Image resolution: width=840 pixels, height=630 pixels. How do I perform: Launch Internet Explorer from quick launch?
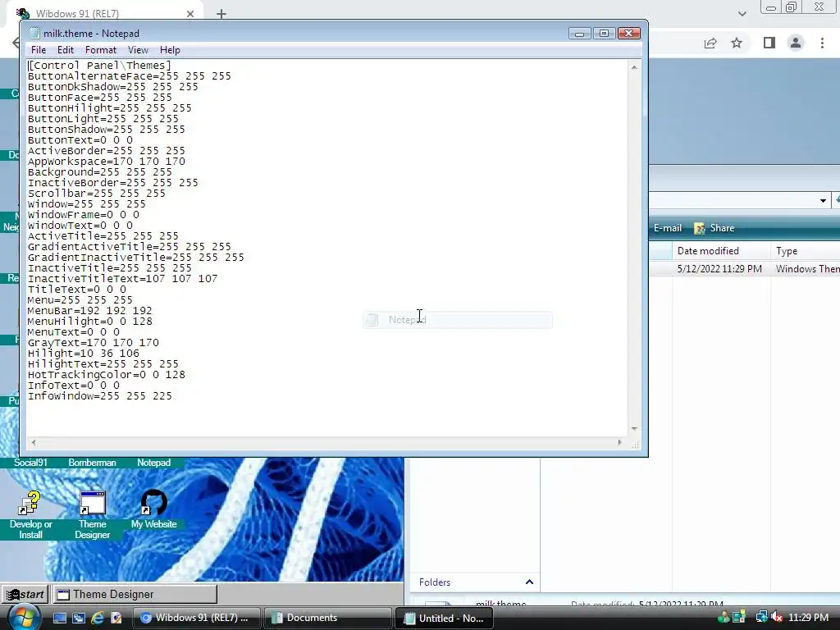(x=98, y=618)
